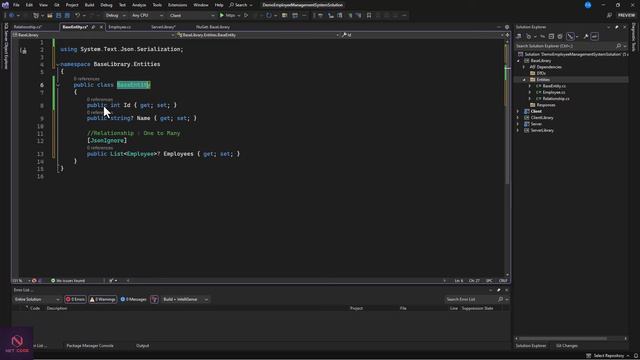This screenshot has height=360, width=640.
Task: Close the BaseEntity.cs tab
Action: point(101,27)
